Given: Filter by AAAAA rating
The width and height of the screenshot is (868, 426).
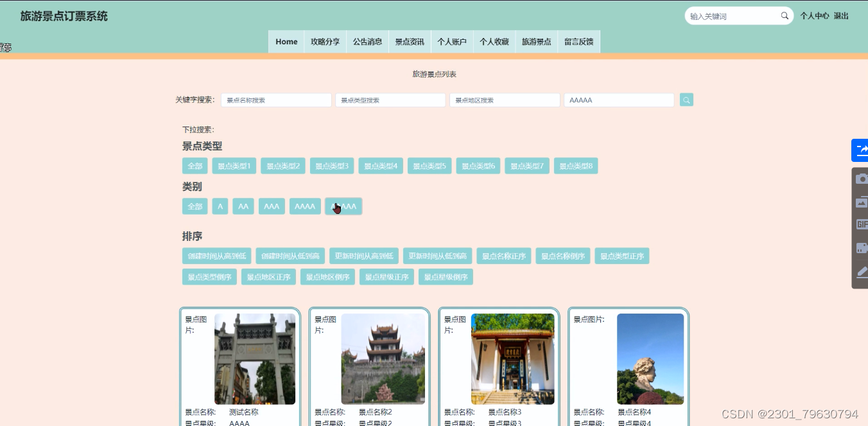Looking at the screenshot, I should pos(343,206).
